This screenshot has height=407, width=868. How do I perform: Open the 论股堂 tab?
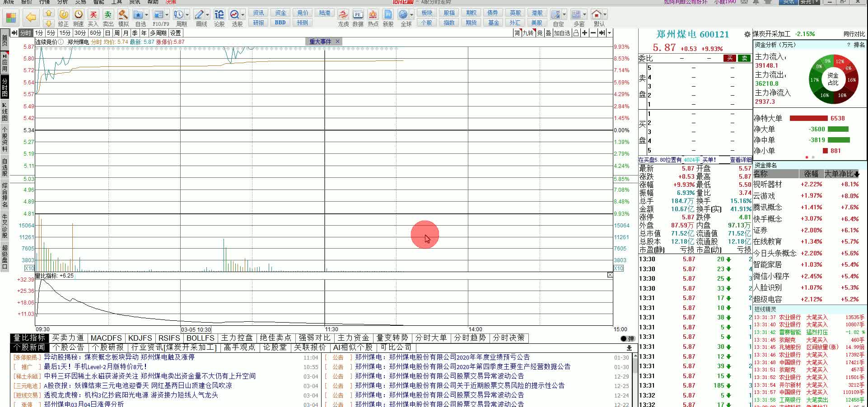275,347
